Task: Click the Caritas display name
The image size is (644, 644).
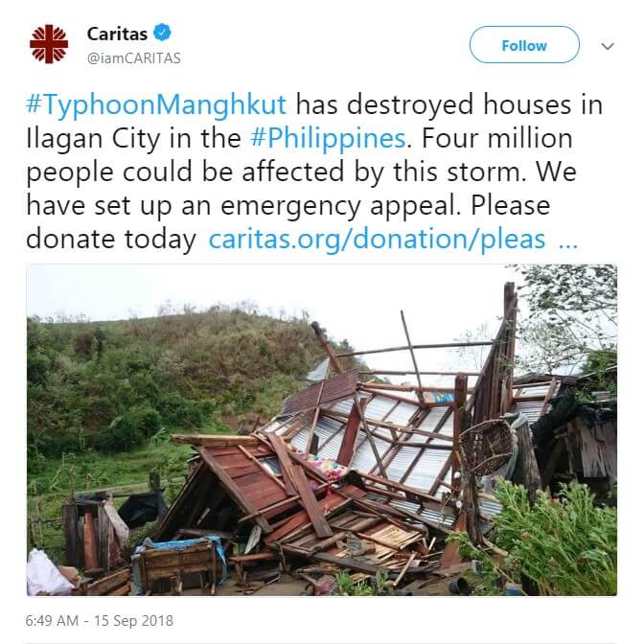Action: point(117,34)
